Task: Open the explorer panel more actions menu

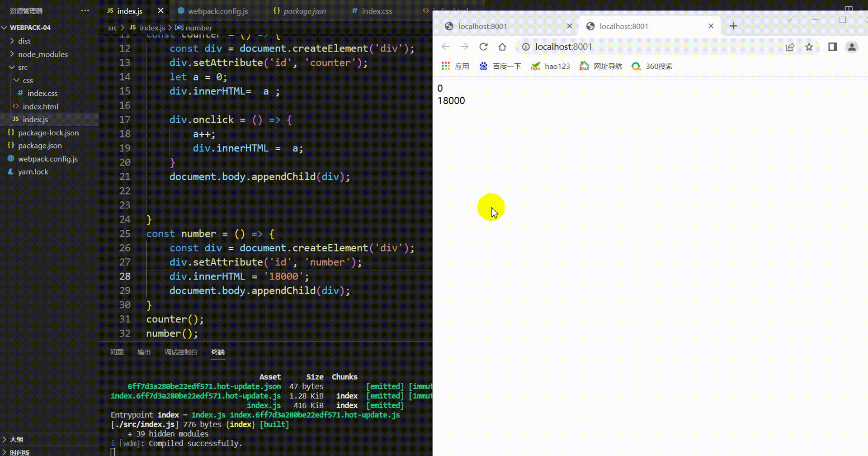Action: click(85, 10)
